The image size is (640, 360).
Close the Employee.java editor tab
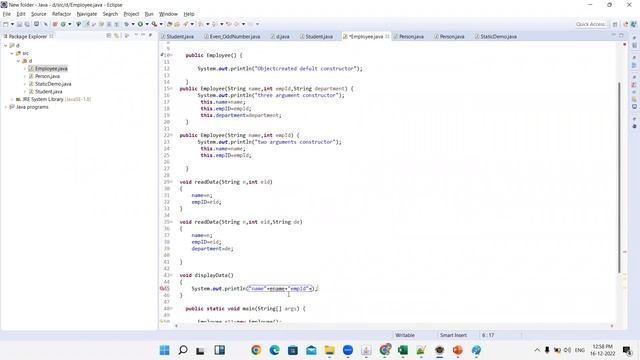click(x=387, y=36)
